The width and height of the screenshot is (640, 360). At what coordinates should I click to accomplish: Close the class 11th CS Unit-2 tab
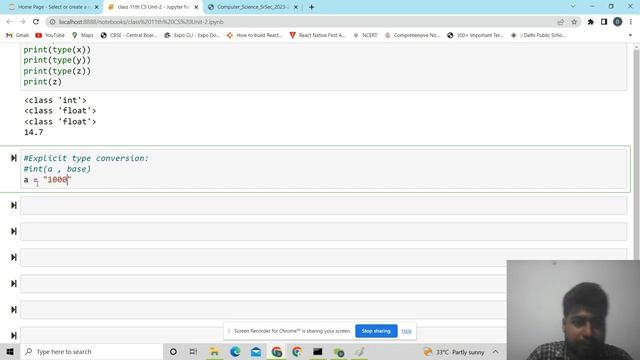coord(196,7)
